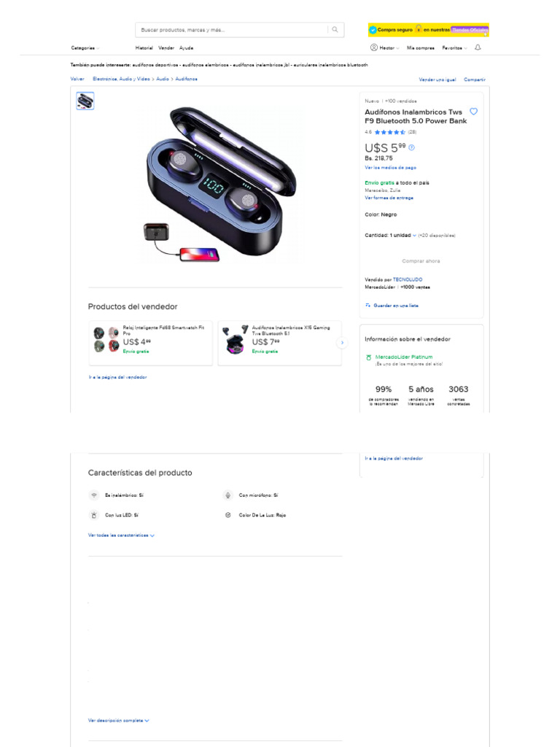560x747 pixels.
Task: Expand Ver todas las características
Action: click(x=121, y=535)
